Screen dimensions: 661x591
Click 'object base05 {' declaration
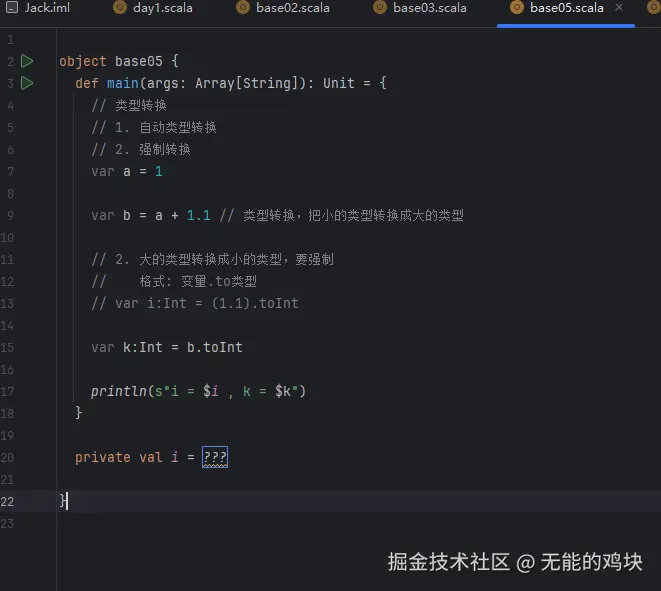coord(119,61)
